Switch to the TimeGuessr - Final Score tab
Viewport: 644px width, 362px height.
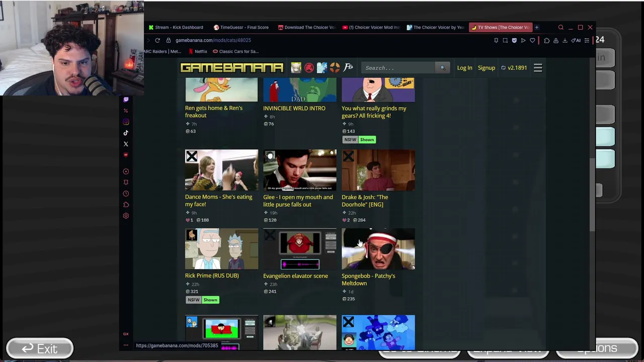[241, 27]
